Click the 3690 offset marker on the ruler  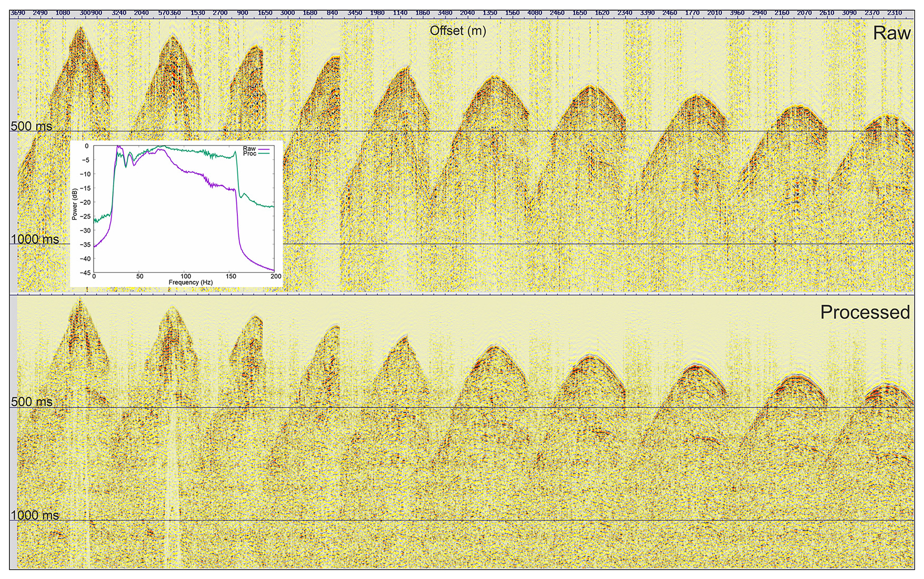[x=18, y=13]
